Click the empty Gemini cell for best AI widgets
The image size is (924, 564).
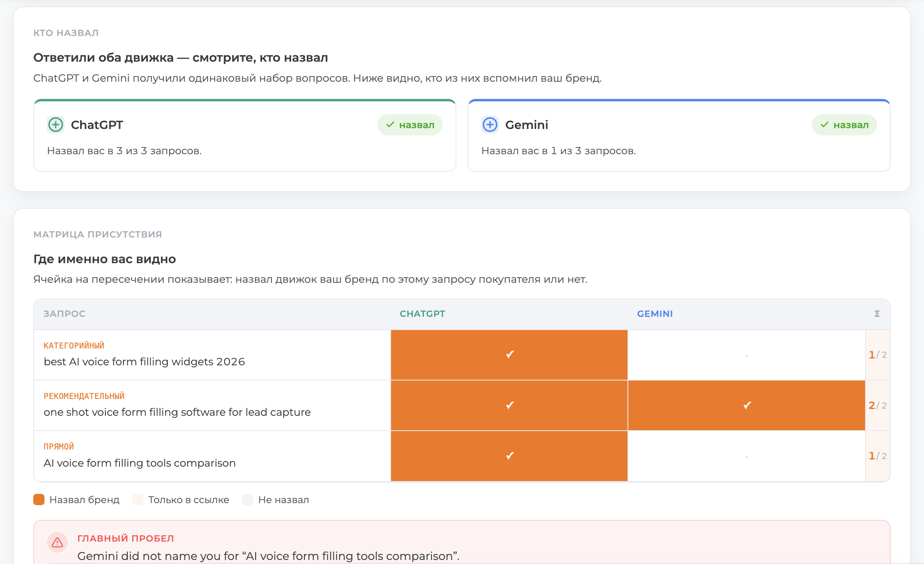click(x=746, y=355)
